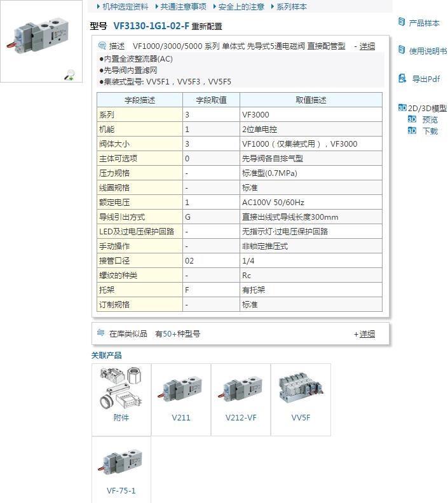448x503 pixels.
Task: Click the magnifier zoom icon on product image
Action: pos(70,76)
